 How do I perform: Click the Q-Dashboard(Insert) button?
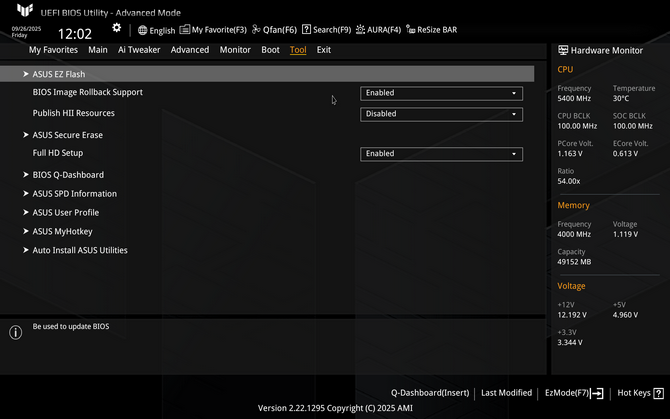[430, 393]
